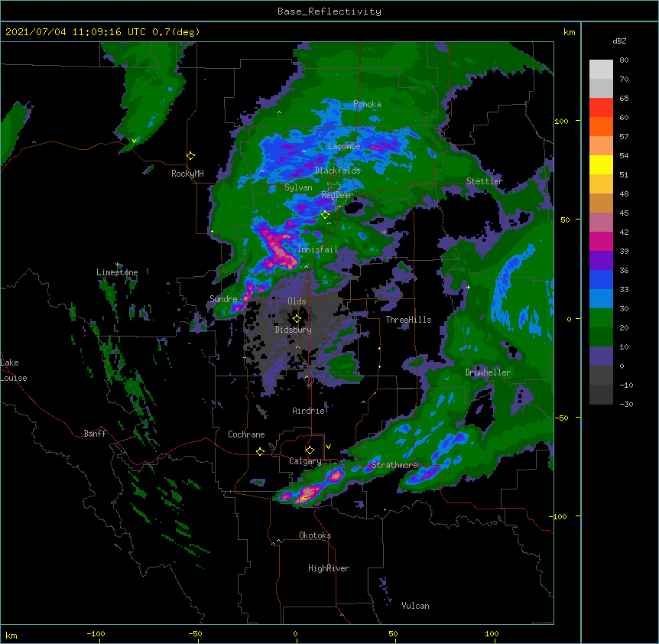Click the yellow V marker northwest of RockyMH
The image size is (659, 644).
(134, 141)
